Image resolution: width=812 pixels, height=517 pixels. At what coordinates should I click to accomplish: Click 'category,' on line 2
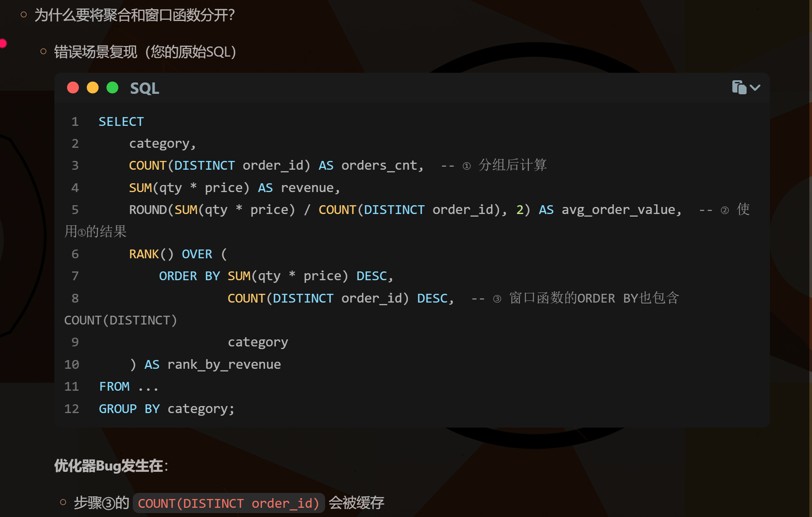coord(163,144)
